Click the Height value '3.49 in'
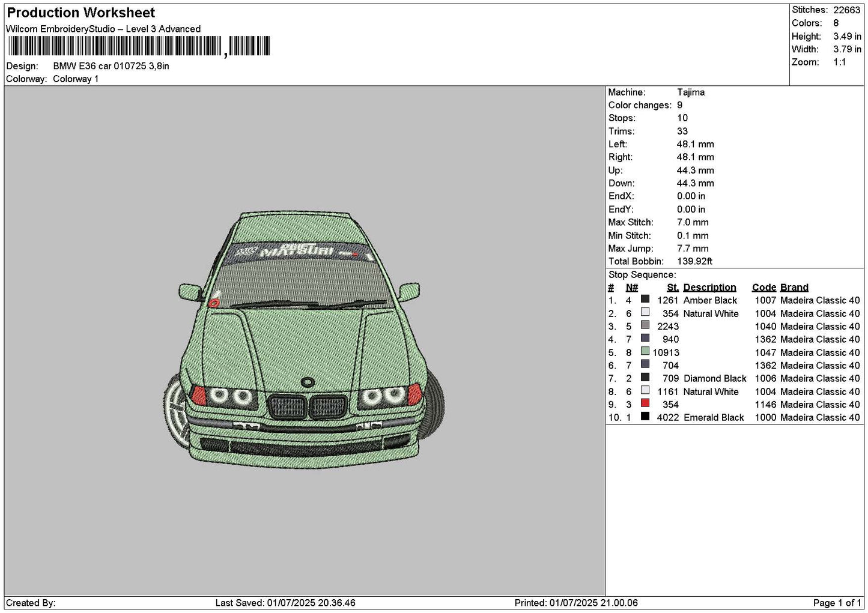Screen dimensions: 868x613 (847, 37)
